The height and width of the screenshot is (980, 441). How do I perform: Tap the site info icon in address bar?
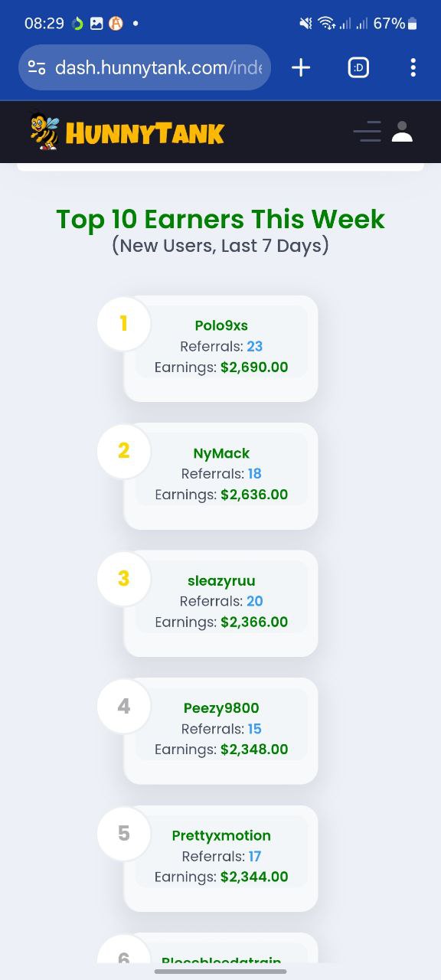click(37, 67)
